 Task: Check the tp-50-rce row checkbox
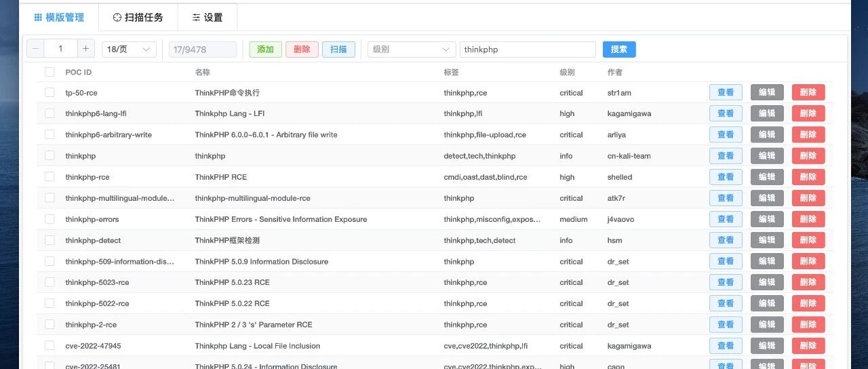50,92
